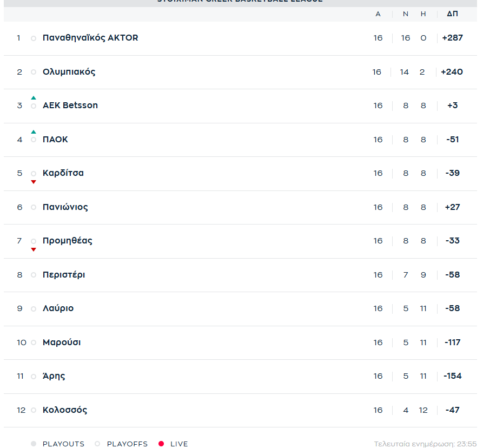
Task: Click the green up arrow beside ΑΕΚ Betsson
Action: [34, 98]
